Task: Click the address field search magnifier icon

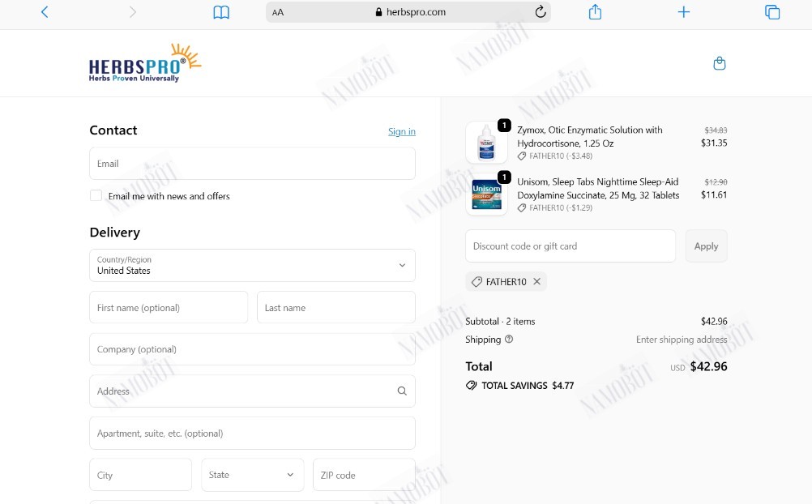Action: coord(402,391)
